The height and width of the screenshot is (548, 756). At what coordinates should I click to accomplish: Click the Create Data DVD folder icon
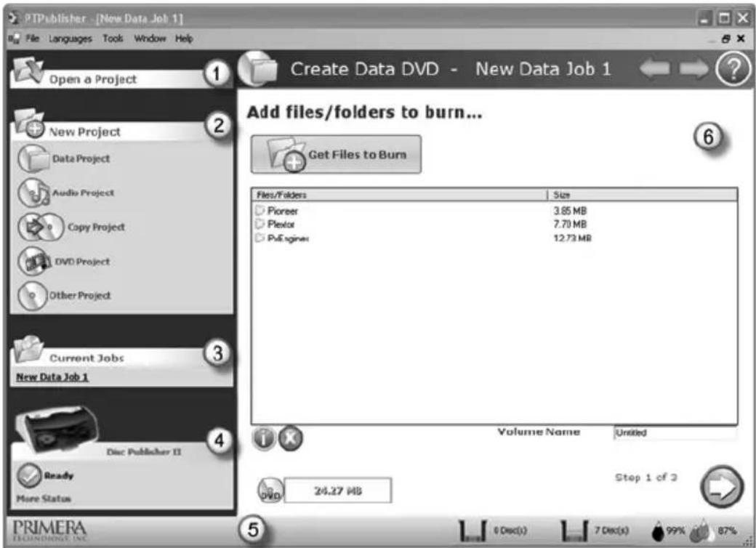[x=258, y=69]
